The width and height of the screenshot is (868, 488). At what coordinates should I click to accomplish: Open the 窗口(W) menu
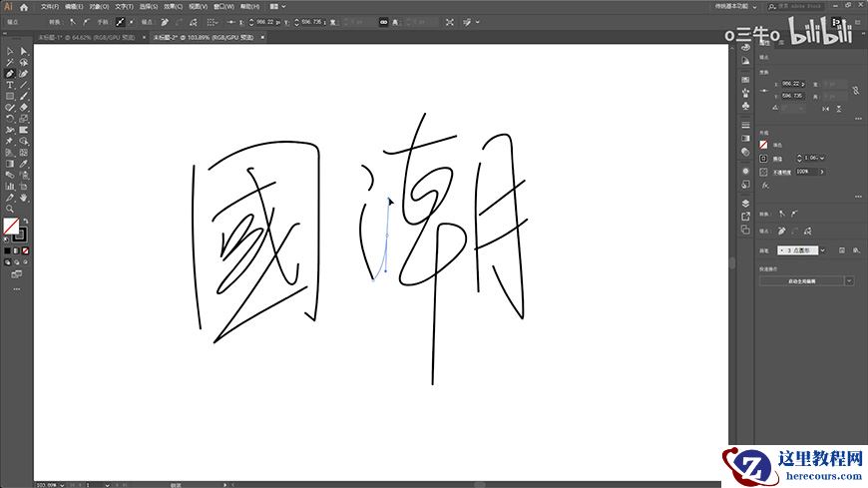223,7
